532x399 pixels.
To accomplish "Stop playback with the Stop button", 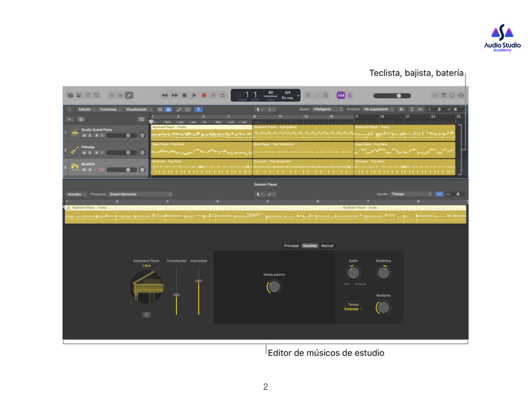I will point(184,96).
